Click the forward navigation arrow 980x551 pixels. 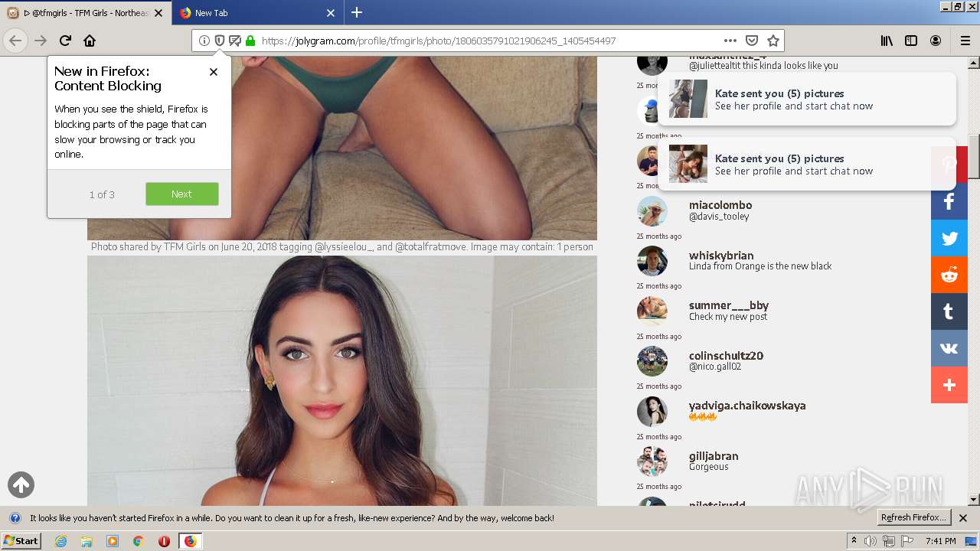(41, 41)
